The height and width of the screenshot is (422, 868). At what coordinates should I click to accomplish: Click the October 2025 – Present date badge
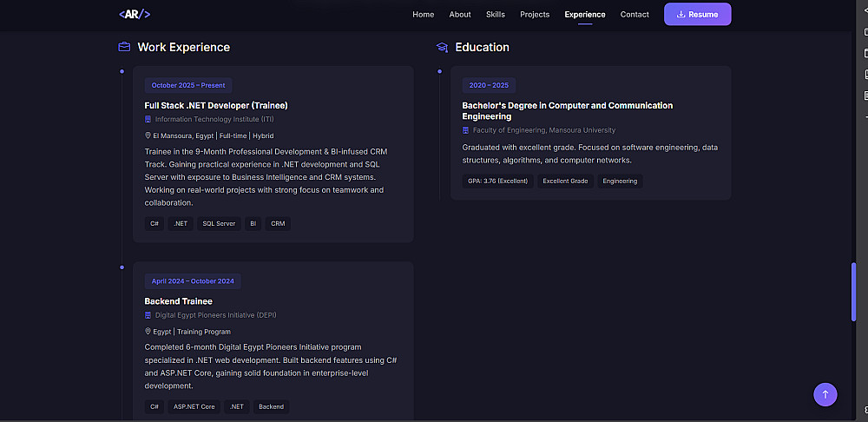[188, 85]
